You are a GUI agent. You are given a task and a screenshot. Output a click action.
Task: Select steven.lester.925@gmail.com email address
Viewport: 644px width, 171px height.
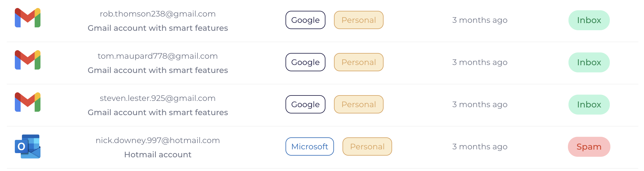click(x=158, y=98)
